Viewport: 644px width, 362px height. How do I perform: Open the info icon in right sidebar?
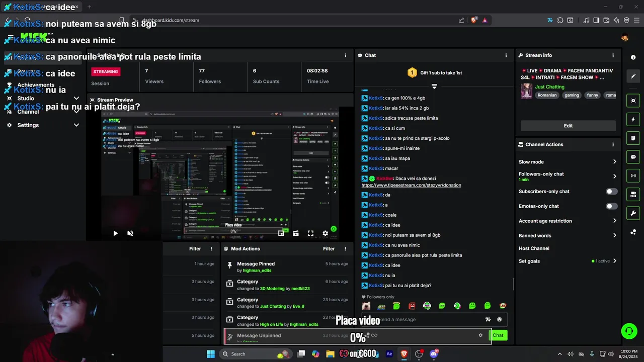click(x=633, y=57)
